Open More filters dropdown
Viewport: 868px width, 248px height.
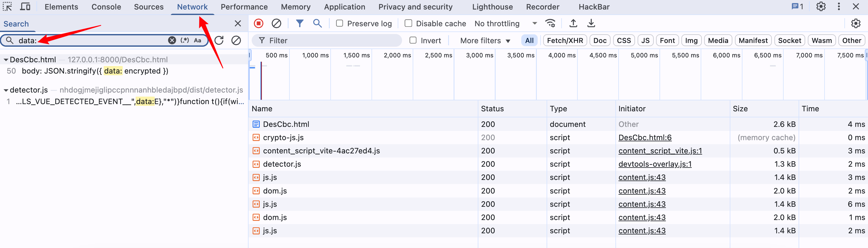pos(485,40)
